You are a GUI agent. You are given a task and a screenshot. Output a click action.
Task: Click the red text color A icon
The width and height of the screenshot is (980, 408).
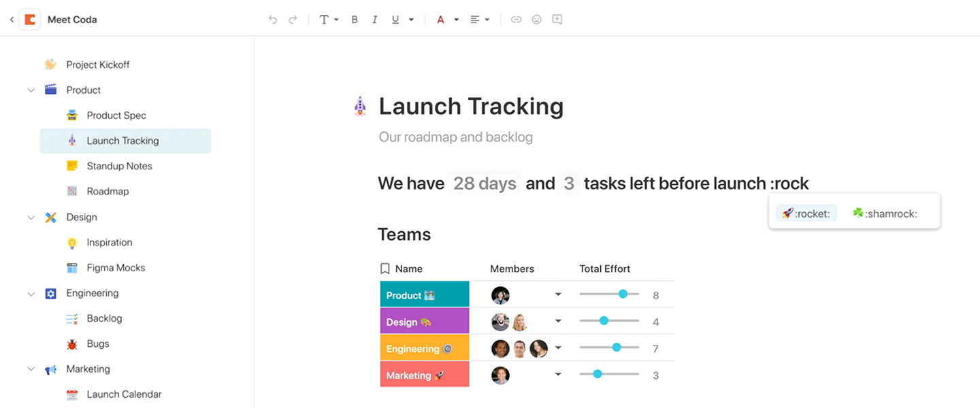point(440,20)
